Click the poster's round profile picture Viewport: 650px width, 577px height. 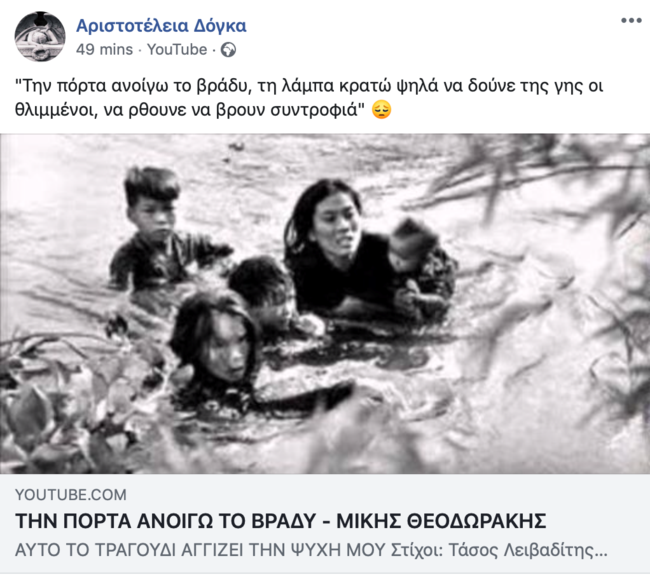tap(40, 36)
